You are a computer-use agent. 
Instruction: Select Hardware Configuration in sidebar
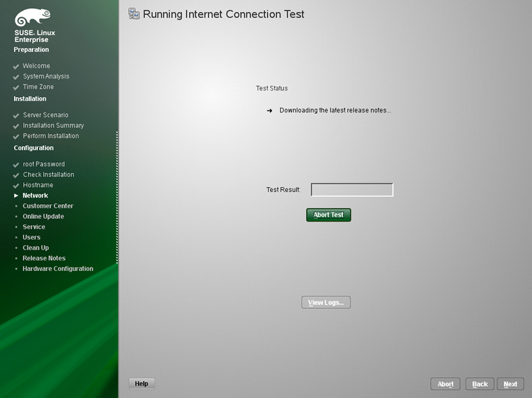click(x=58, y=269)
